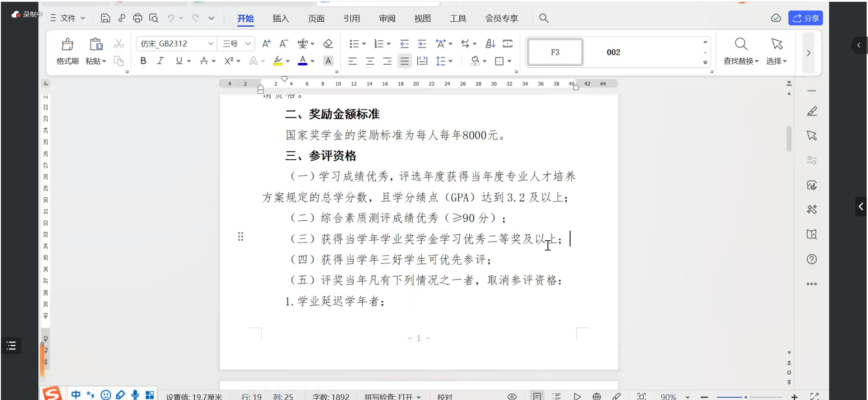This screenshot has width=868, height=400.
Task: Open the help question mark sidebar icon
Action: (x=811, y=259)
